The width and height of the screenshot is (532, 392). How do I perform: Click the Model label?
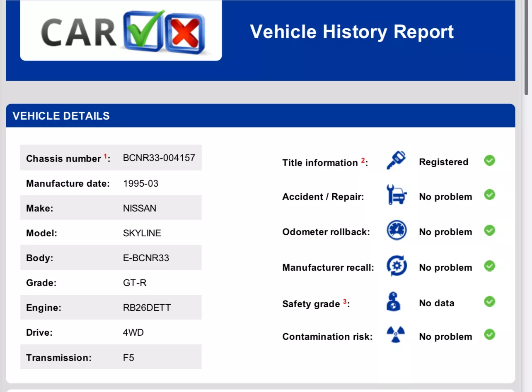(41, 233)
